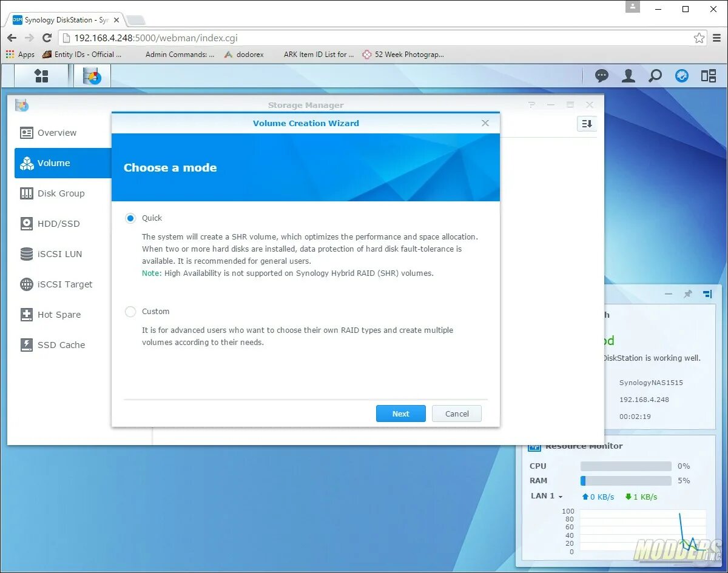Open widget settings list icon
728x573 pixels.
707,294
